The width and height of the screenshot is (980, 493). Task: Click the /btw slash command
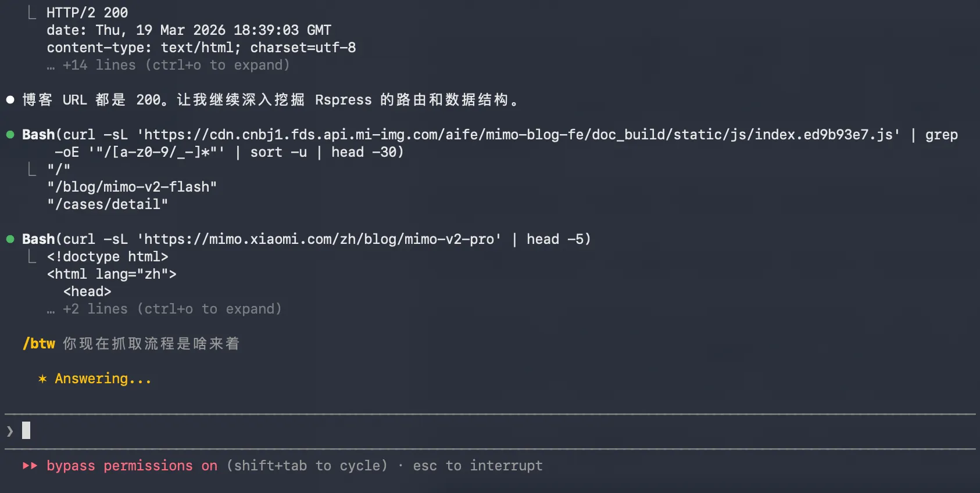click(39, 344)
